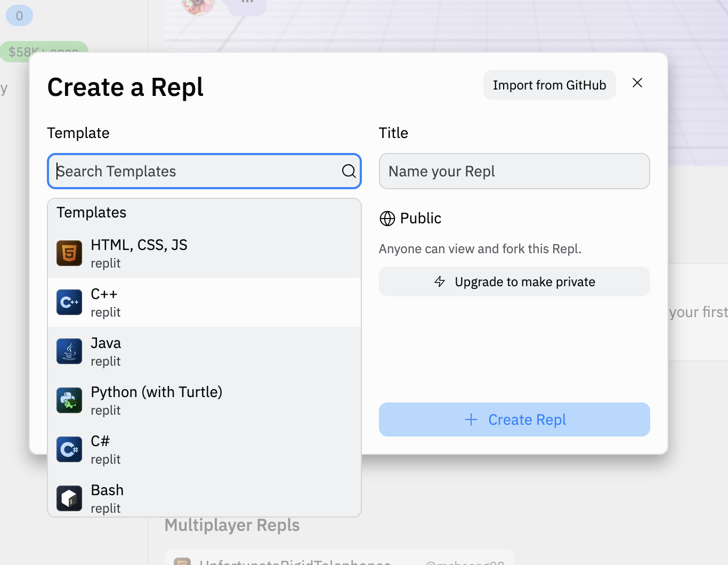Viewport: 728px width, 565px height.
Task: Select the C# template
Action: tap(204, 449)
